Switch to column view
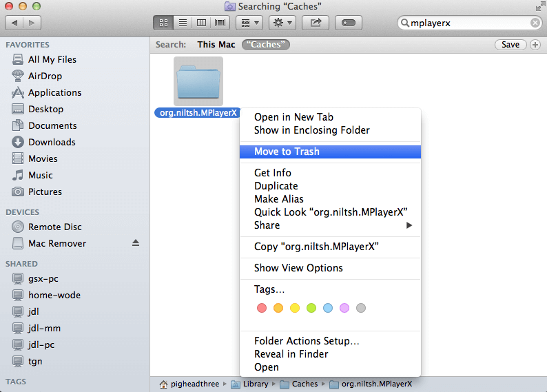The height and width of the screenshot is (392, 547). [201, 23]
